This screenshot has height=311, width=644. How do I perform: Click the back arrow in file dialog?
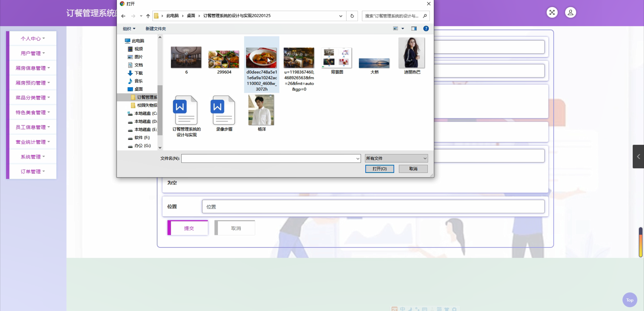(123, 16)
